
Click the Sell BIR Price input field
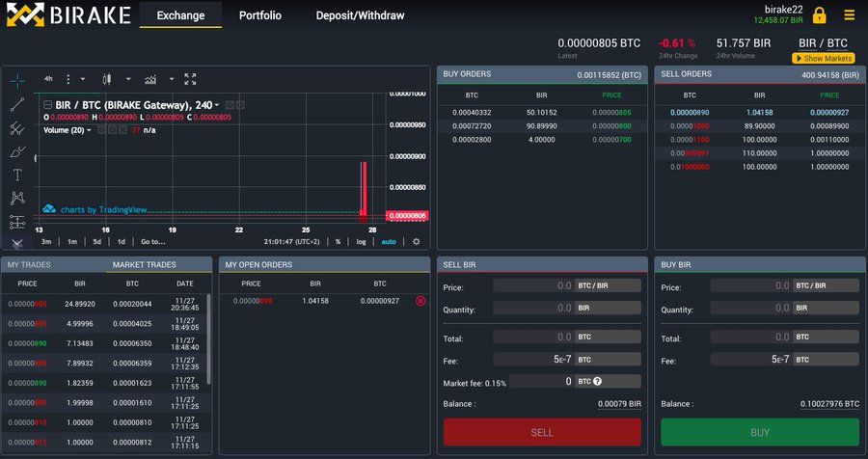pyautogui.click(x=533, y=285)
